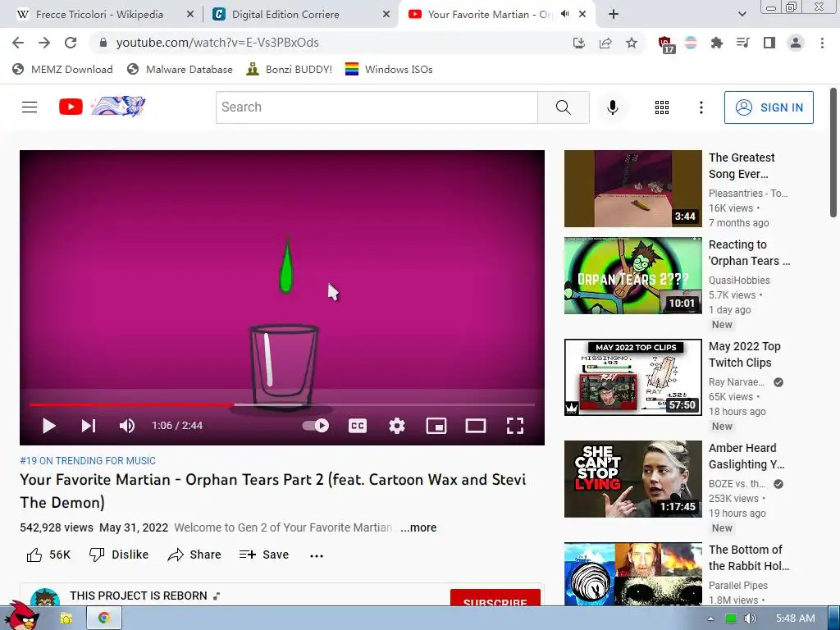Switch to theater mode
The height and width of the screenshot is (630, 840).
476,426
